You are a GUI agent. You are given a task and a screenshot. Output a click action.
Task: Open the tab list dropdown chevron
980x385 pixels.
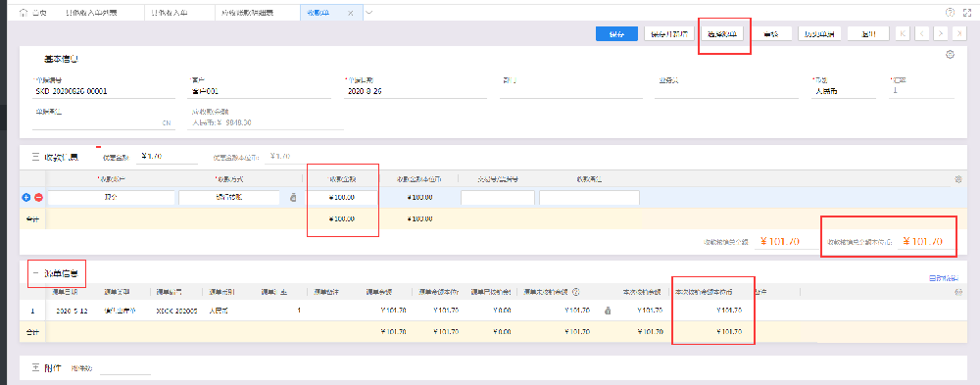tap(369, 13)
